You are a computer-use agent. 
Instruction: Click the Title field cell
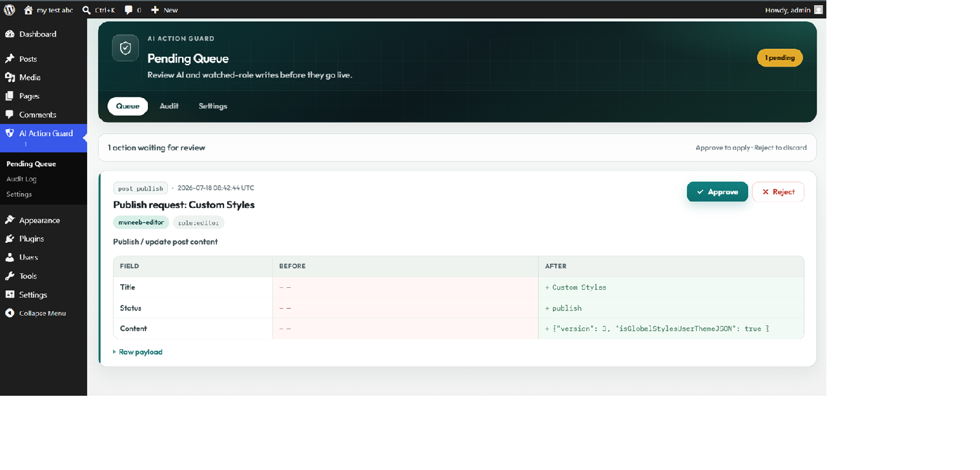coord(193,287)
